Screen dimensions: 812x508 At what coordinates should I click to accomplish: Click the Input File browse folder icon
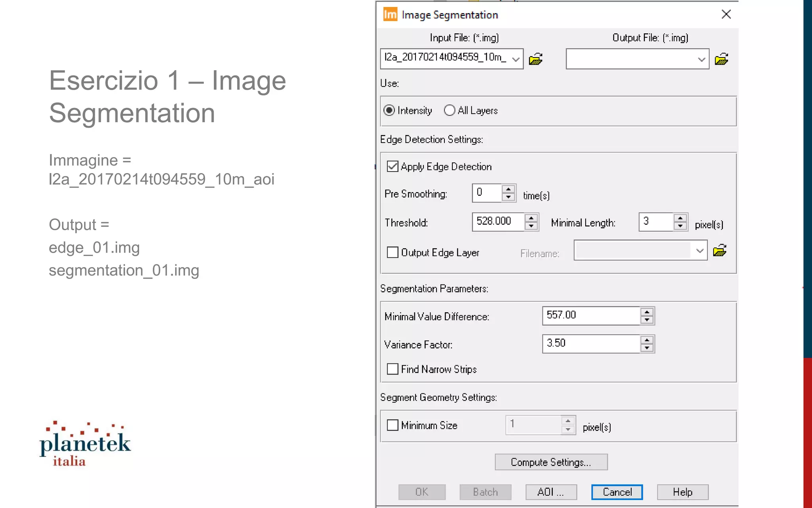point(536,59)
